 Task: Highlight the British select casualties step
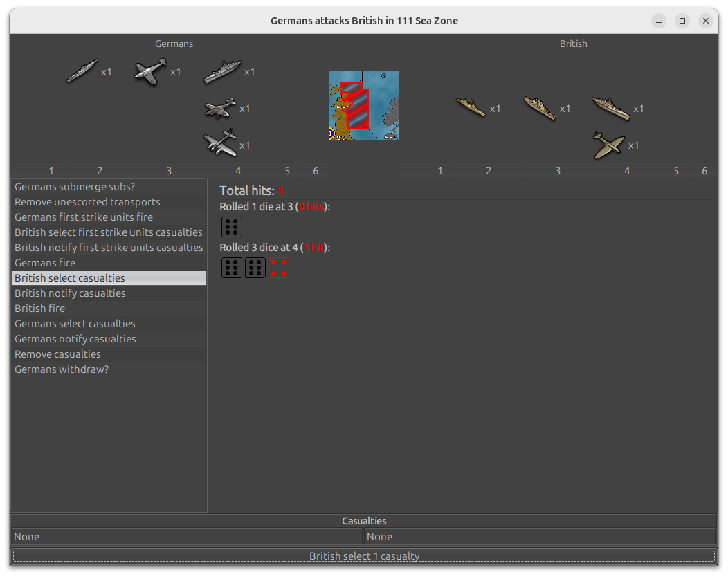click(x=70, y=278)
